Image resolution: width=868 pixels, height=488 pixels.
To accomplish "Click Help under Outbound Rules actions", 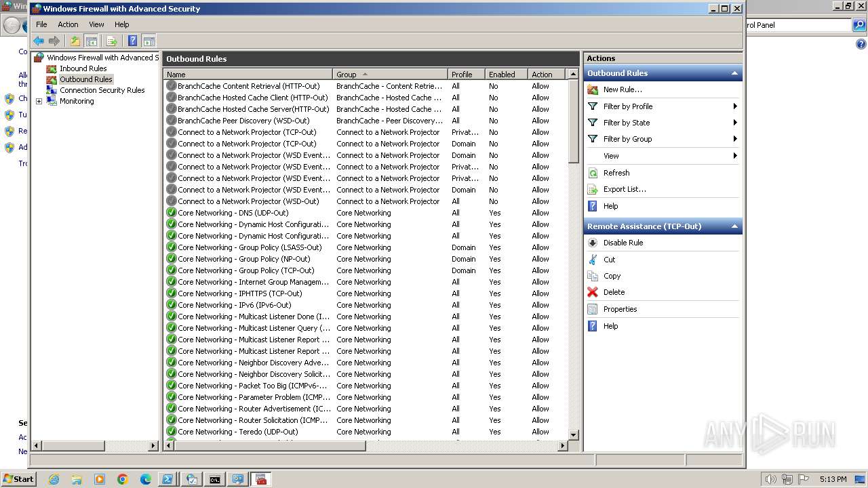I will pyautogui.click(x=610, y=206).
